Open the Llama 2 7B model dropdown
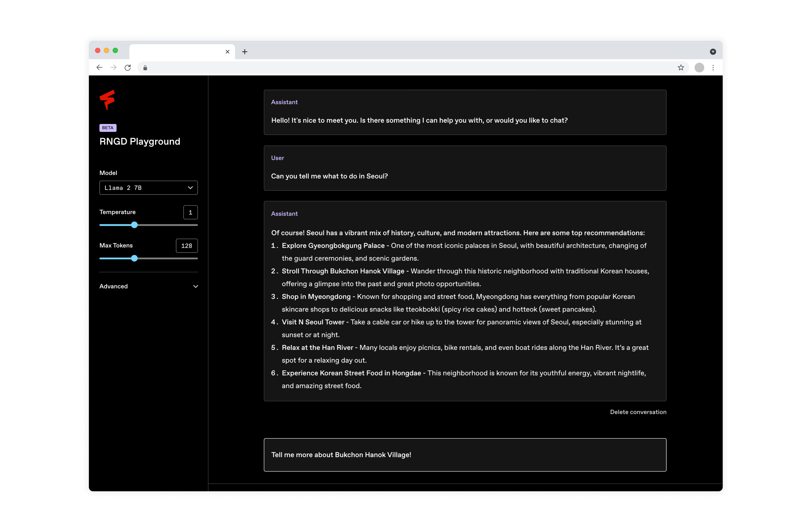 pyautogui.click(x=148, y=188)
